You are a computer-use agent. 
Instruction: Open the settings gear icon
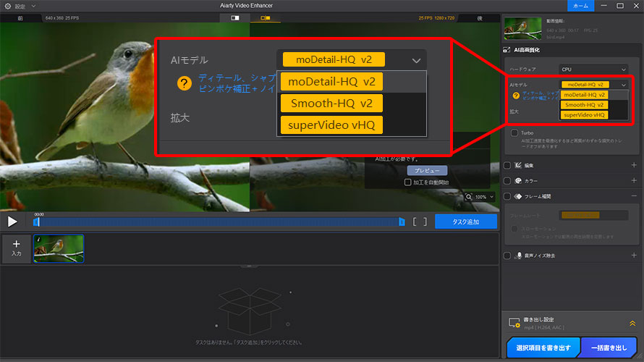coord(7,7)
